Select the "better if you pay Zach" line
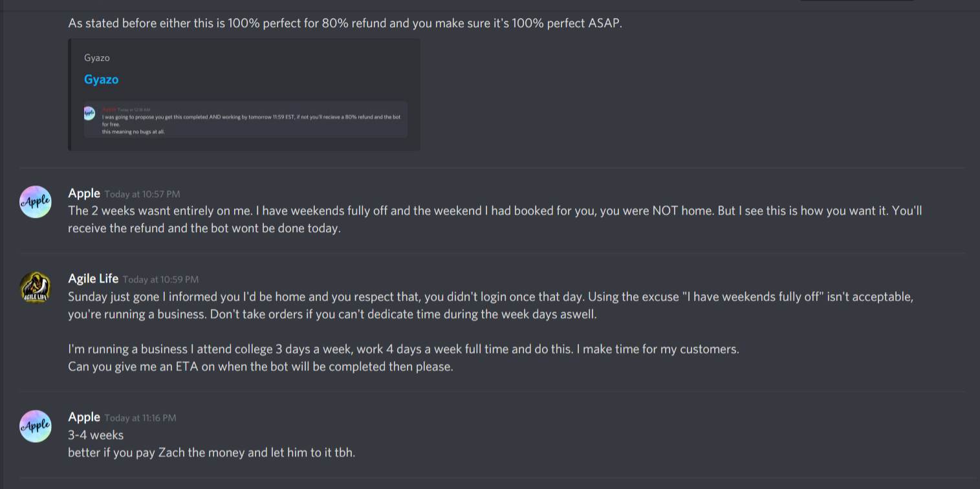This screenshot has width=980, height=489. pos(212,452)
